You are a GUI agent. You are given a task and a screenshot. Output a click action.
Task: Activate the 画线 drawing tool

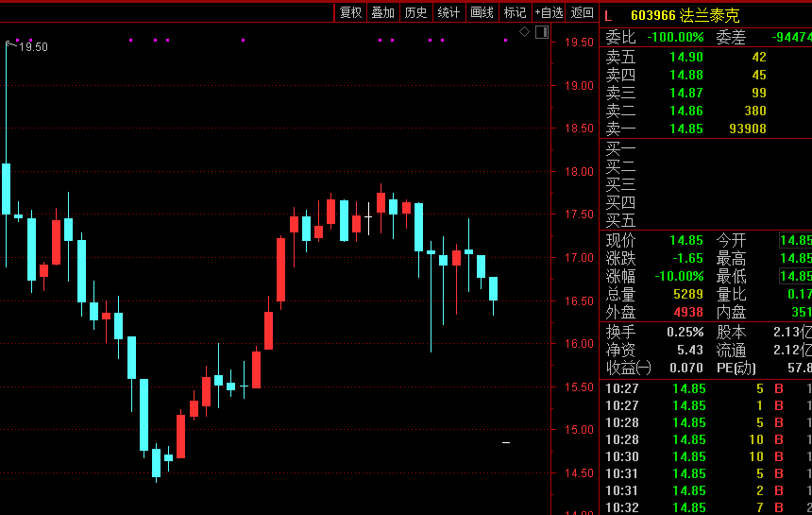point(482,12)
